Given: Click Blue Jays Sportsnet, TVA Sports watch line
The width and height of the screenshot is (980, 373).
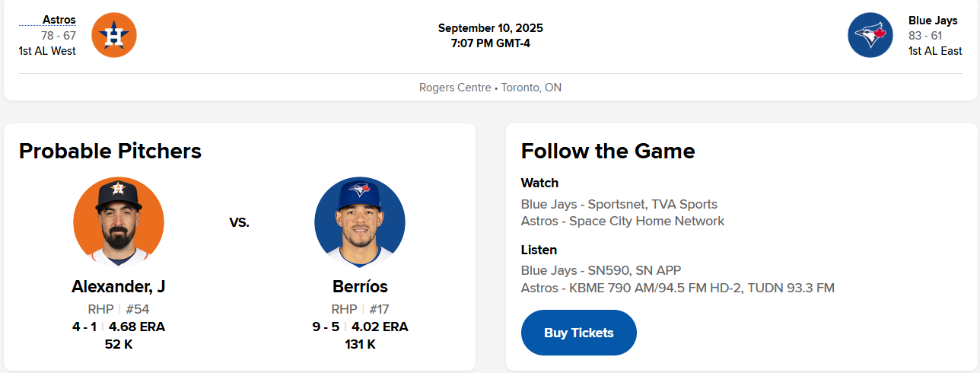Looking at the screenshot, I should (x=619, y=204).
